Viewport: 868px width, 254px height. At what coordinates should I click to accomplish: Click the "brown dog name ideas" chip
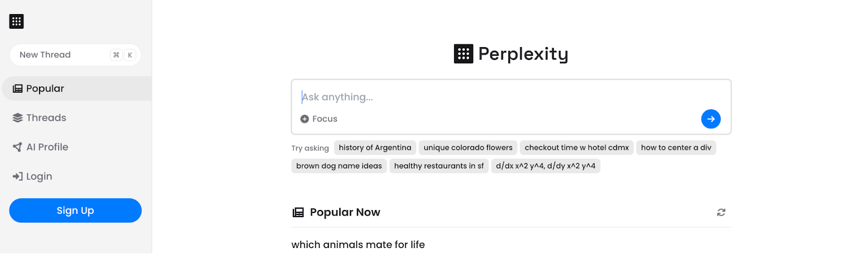[339, 166]
